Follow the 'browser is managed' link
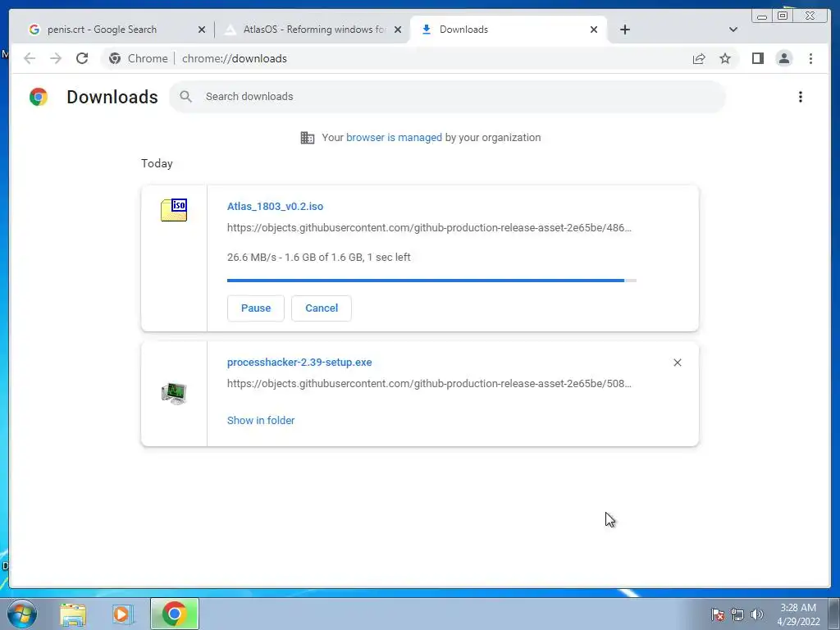Image resolution: width=840 pixels, height=630 pixels. coord(394,138)
